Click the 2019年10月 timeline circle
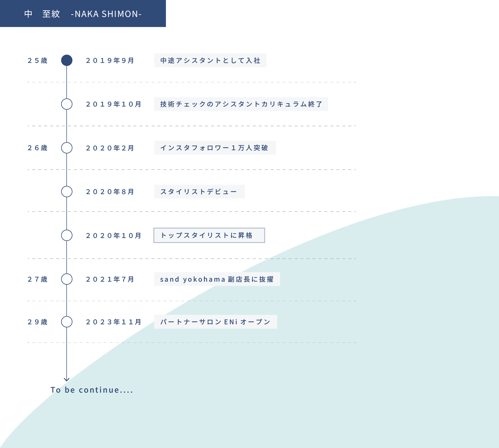499x448 pixels. click(67, 104)
